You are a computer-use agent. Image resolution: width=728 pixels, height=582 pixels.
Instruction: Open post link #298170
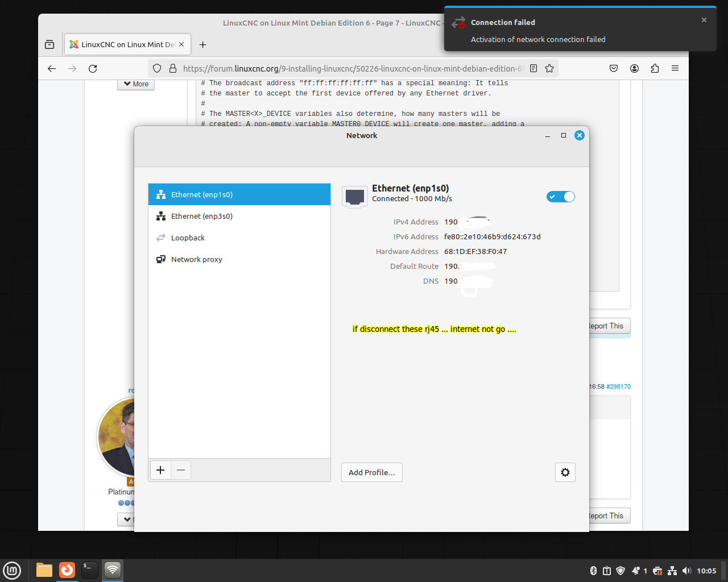click(x=618, y=386)
